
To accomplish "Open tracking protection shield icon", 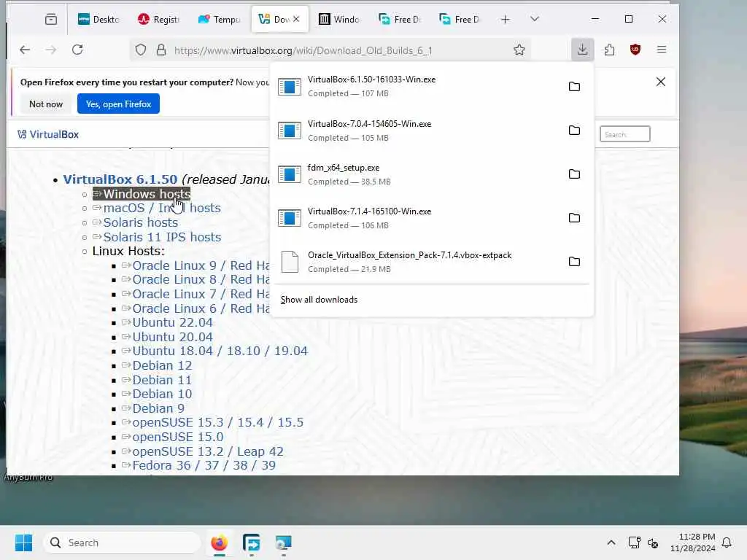I will point(141,50).
